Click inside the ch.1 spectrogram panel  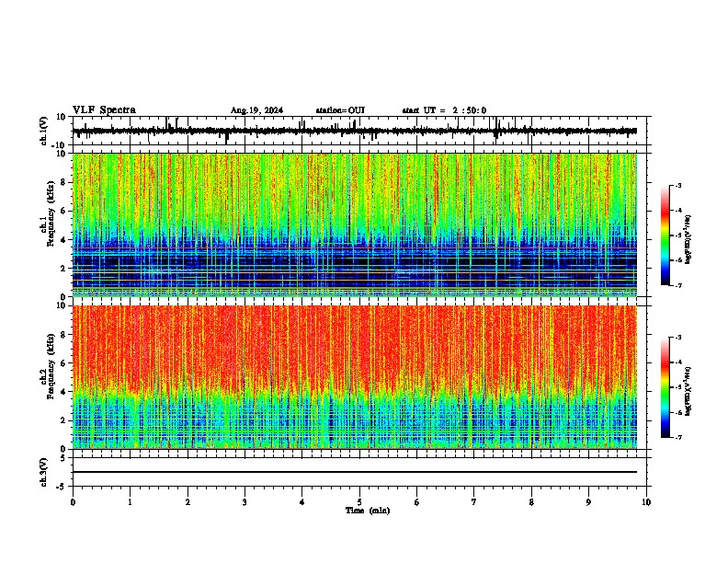(x=354, y=224)
